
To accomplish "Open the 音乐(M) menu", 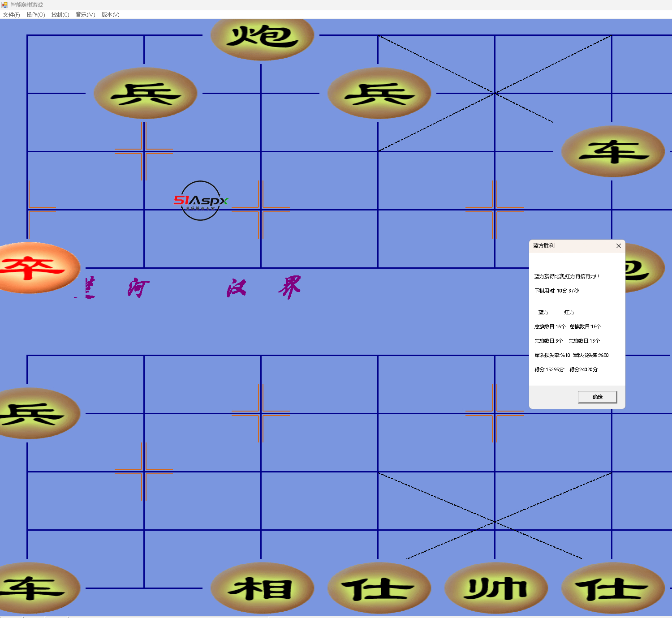I will point(86,15).
